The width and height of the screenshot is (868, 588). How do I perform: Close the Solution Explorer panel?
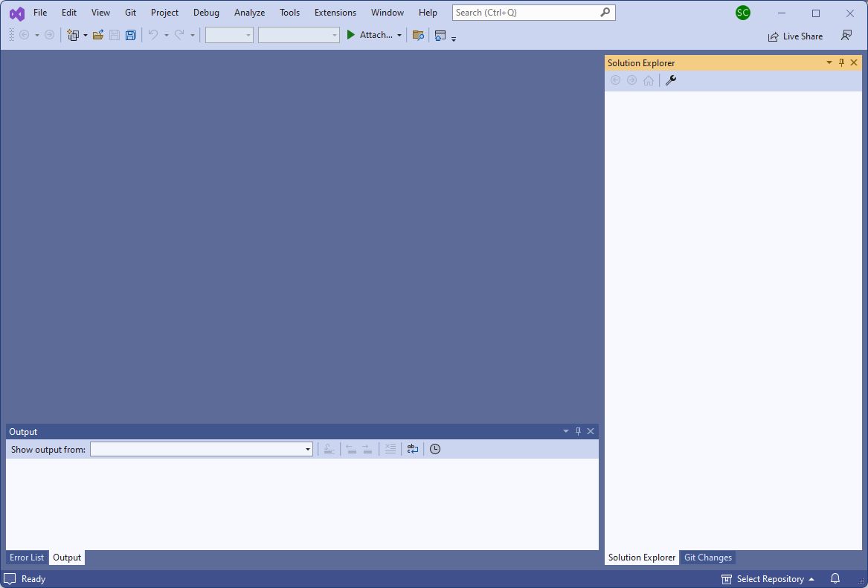(854, 62)
